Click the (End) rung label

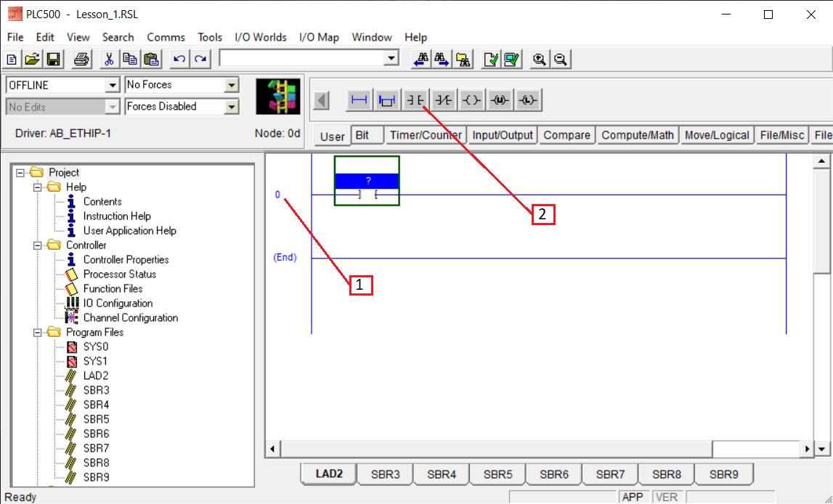pos(285,258)
